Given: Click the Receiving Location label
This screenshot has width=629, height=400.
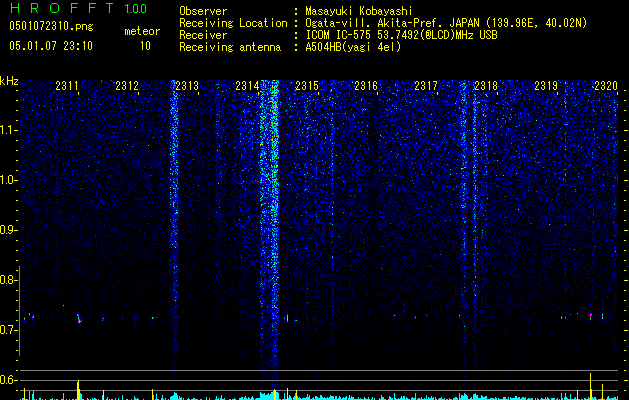Looking at the screenshot, I should point(233,23).
